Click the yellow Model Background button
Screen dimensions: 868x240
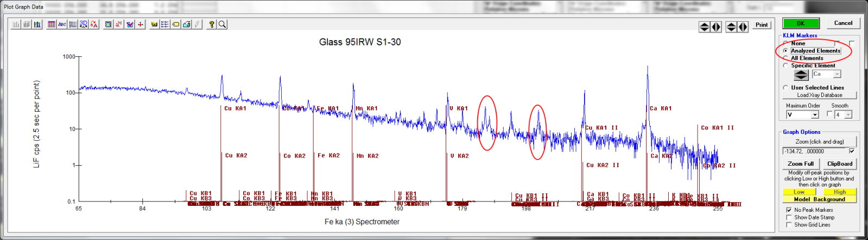coord(819,199)
